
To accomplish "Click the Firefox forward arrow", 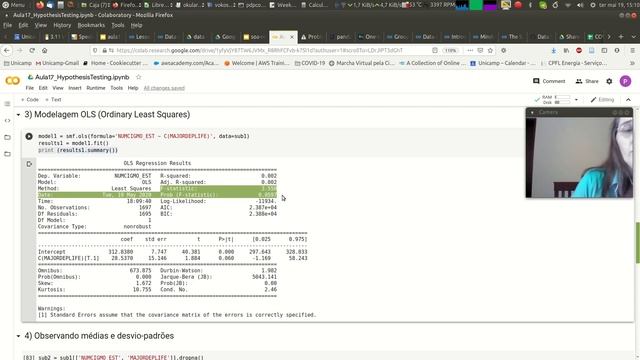I will [20, 50].
